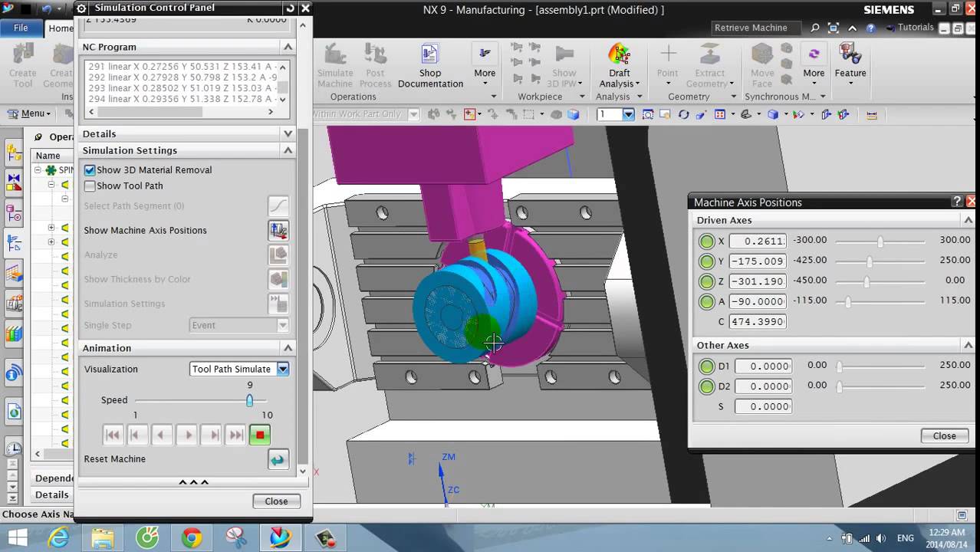
Task: Toggle the D2 axis green indicator
Action: [x=706, y=386]
